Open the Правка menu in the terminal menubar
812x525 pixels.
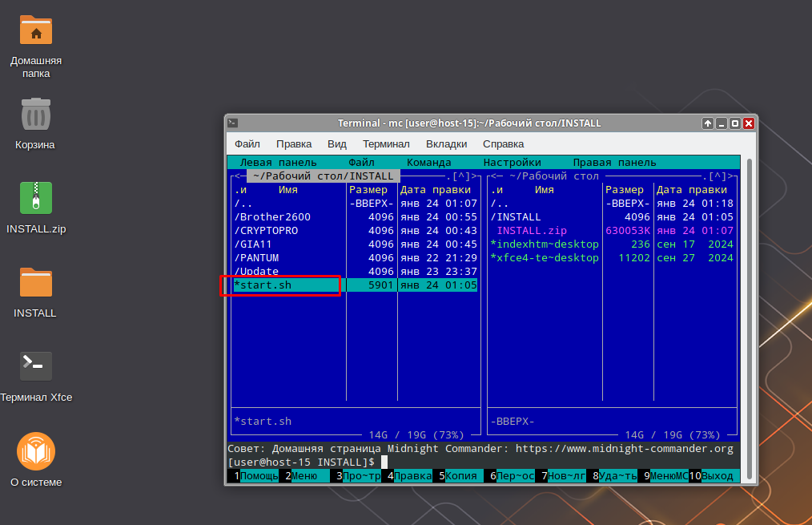[x=294, y=144]
